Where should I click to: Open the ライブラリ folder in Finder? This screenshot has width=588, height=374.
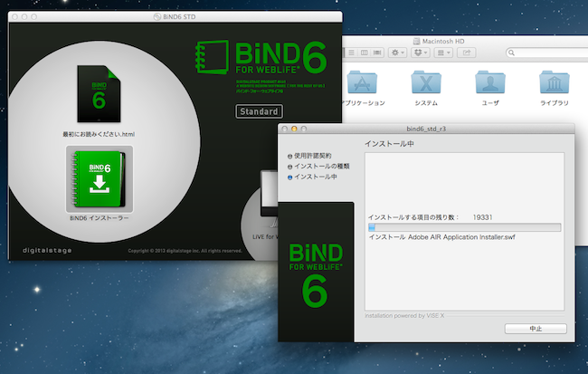(555, 82)
